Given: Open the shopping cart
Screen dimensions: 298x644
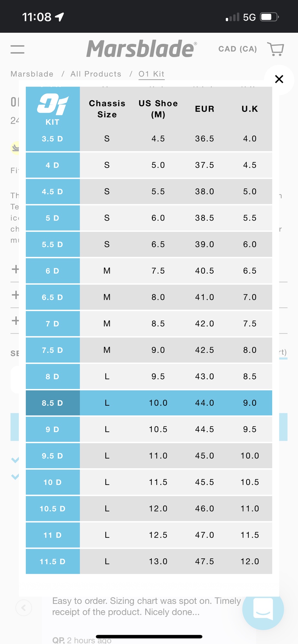Looking at the screenshot, I should click(x=276, y=49).
